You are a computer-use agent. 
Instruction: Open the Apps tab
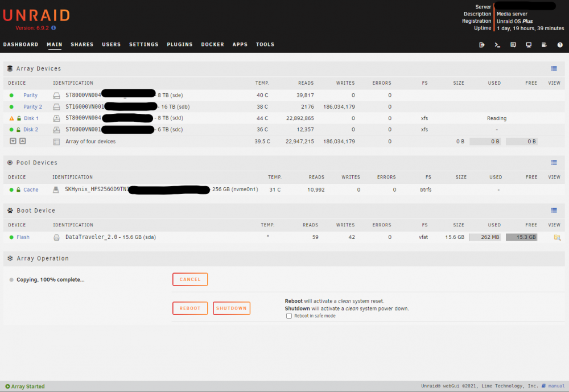pos(240,44)
